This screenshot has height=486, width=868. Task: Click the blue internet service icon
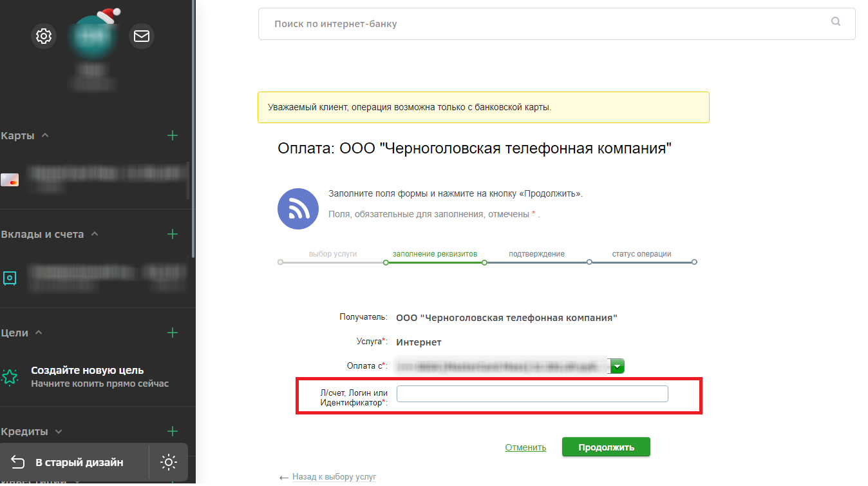click(298, 209)
